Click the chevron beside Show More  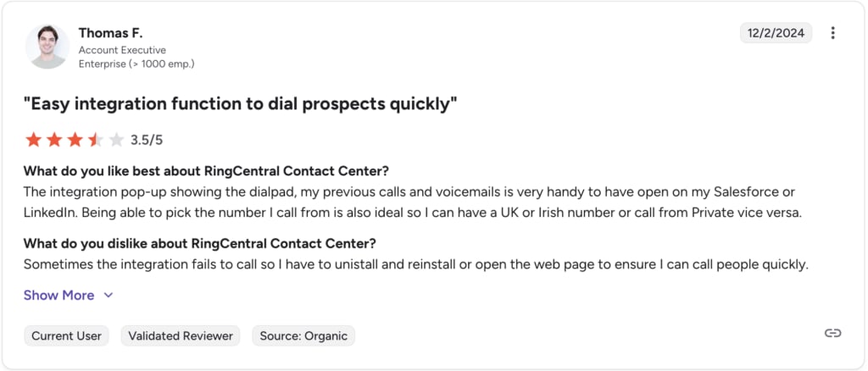coord(108,296)
